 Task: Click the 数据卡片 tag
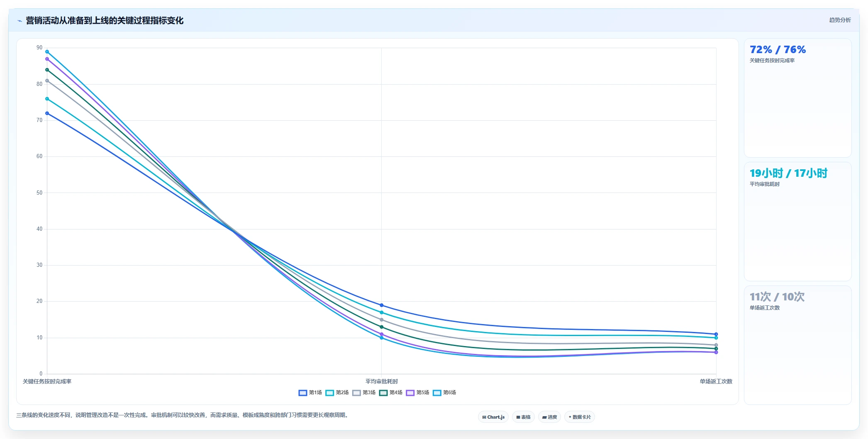tap(580, 417)
